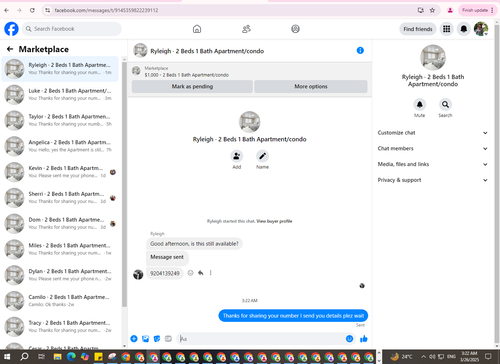
Task: Click the 9204139249 message bubble
Action: tap(165, 273)
